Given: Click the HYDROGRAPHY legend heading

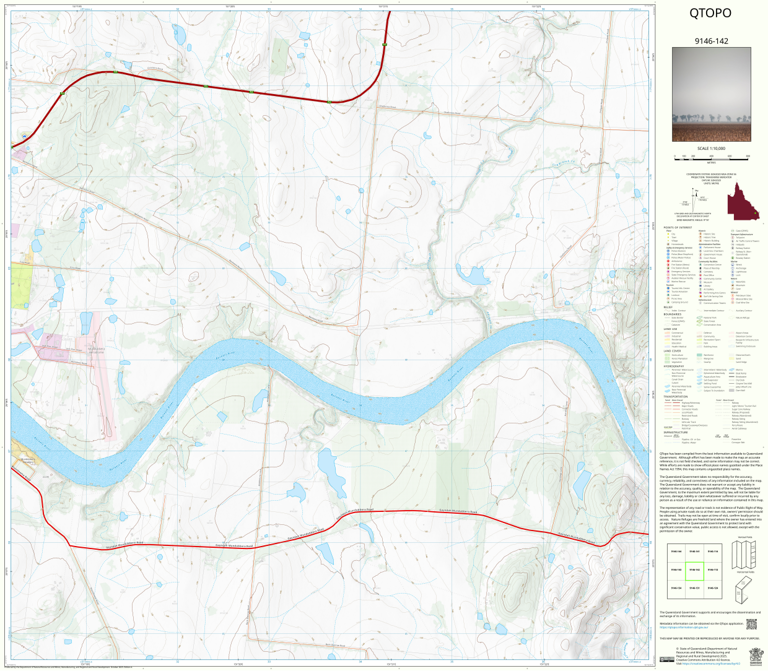Looking at the screenshot, I should [674, 366].
